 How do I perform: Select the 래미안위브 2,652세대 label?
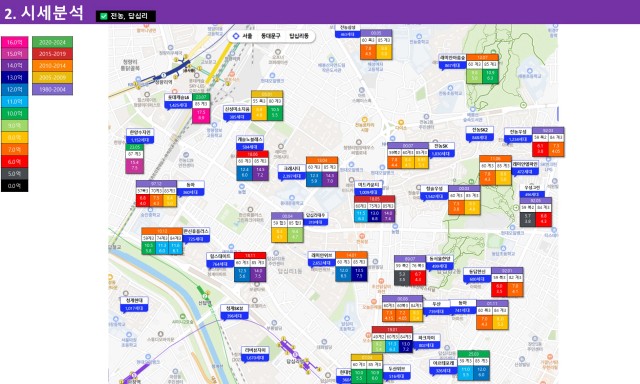(x=321, y=259)
